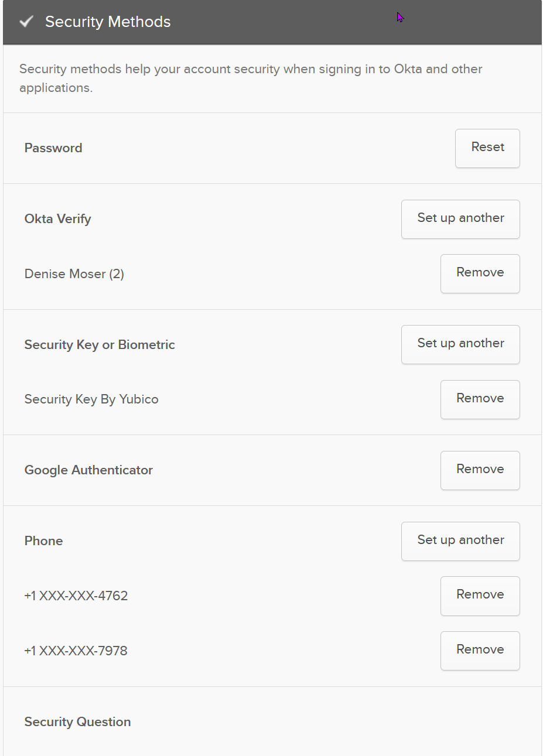Image resolution: width=543 pixels, height=756 pixels.
Task: Set up another Okta Verify method
Action: [460, 219]
